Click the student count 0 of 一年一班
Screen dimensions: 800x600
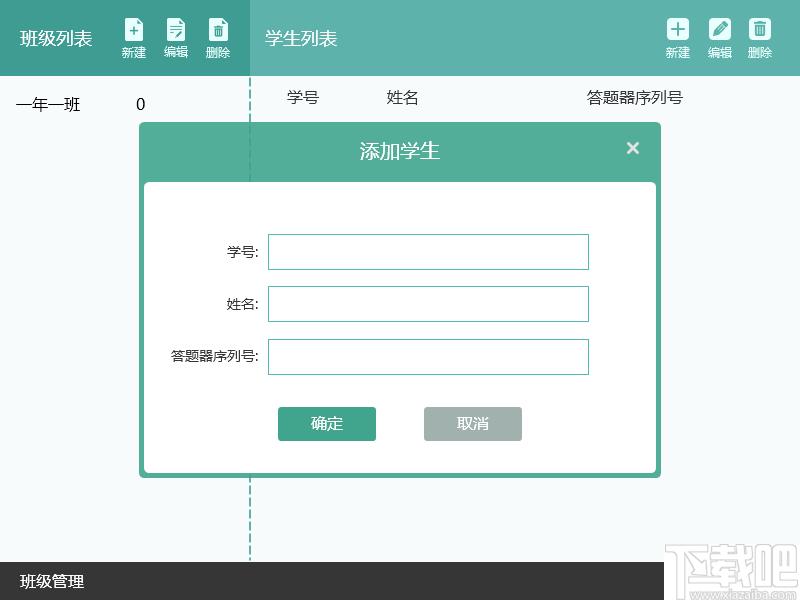coord(140,105)
